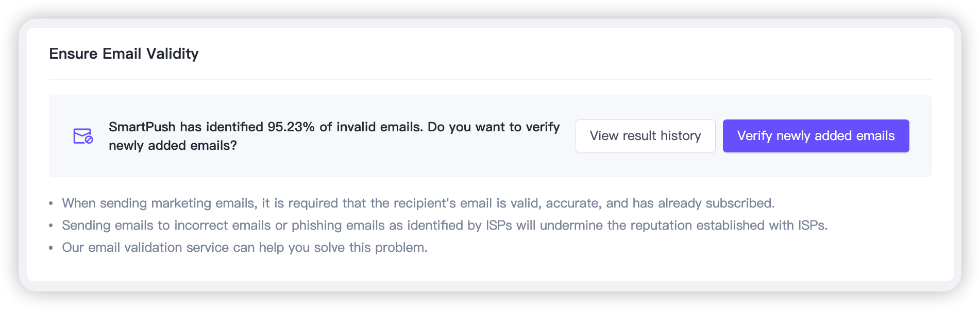This screenshot has height=310, width=980.
Task: Select the Ensure Email Validity heading
Action: click(x=124, y=54)
